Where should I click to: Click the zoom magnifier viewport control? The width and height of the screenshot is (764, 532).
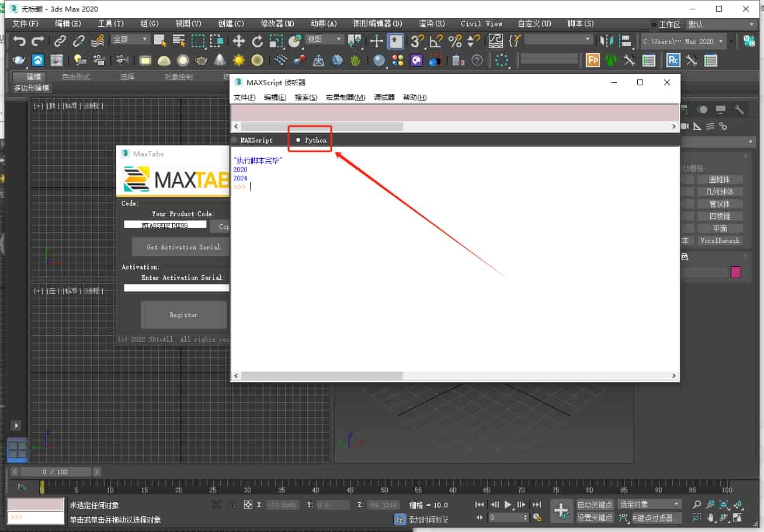[696, 505]
